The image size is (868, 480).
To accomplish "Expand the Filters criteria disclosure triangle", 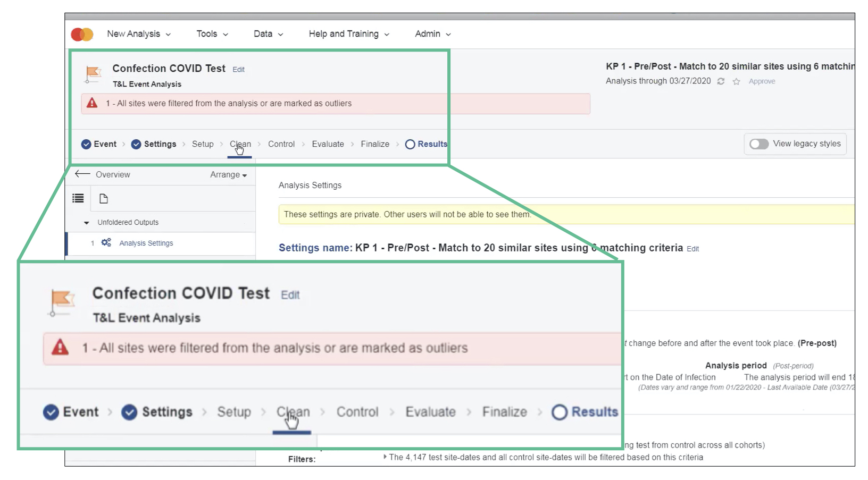I will [385, 457].
